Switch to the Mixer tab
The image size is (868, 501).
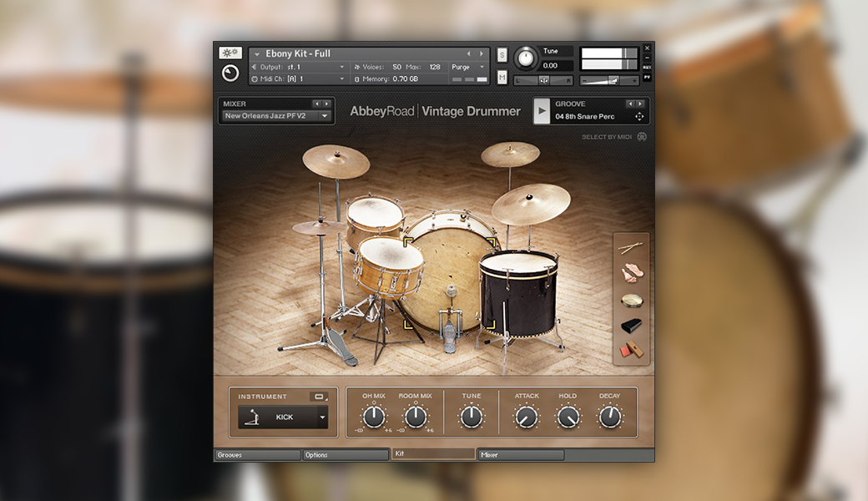(521, 455)
